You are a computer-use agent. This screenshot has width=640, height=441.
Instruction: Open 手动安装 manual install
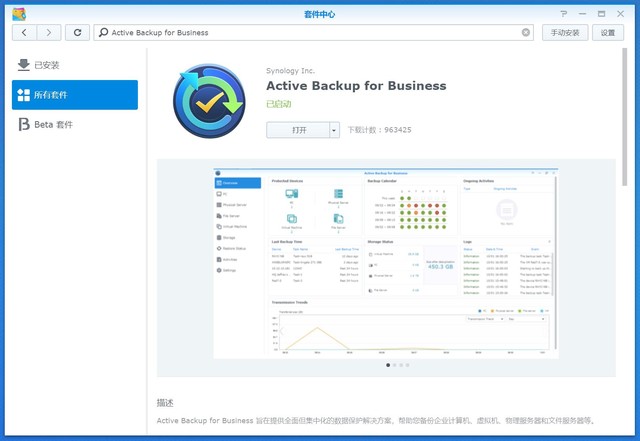[x=565, y=33]
